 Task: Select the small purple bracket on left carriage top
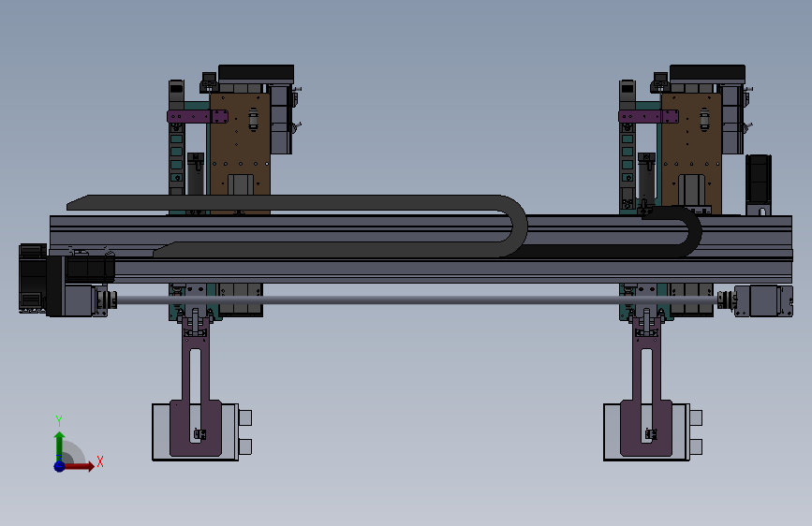pos(198,116)
